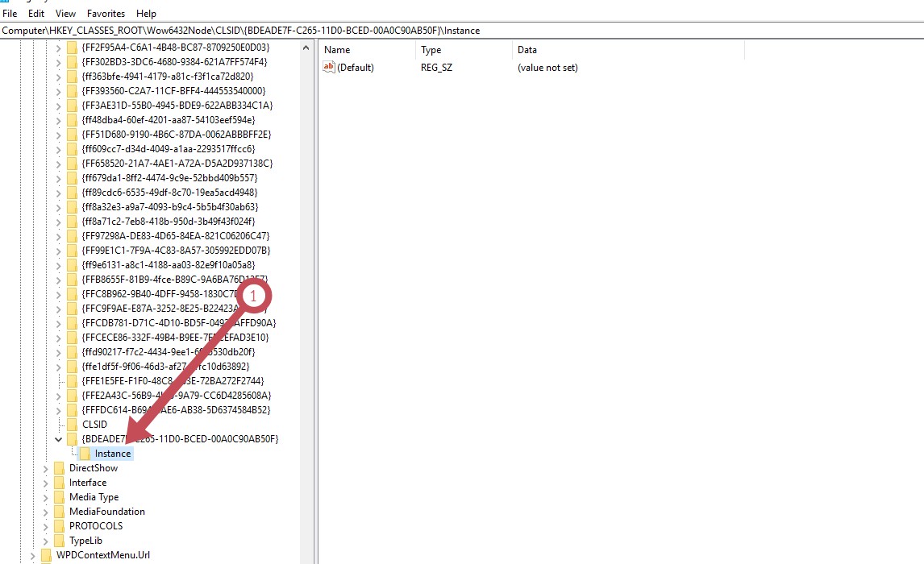Click the DirectShow folder icon

coord(60,468)
